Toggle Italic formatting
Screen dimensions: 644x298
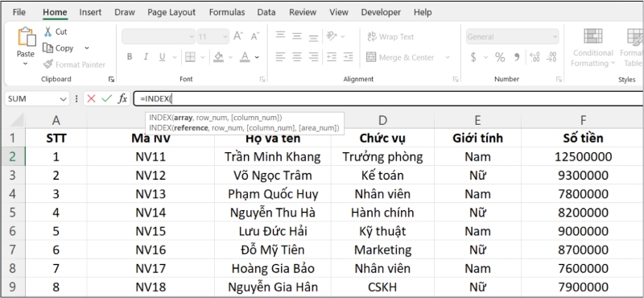[x=146, y=57]
